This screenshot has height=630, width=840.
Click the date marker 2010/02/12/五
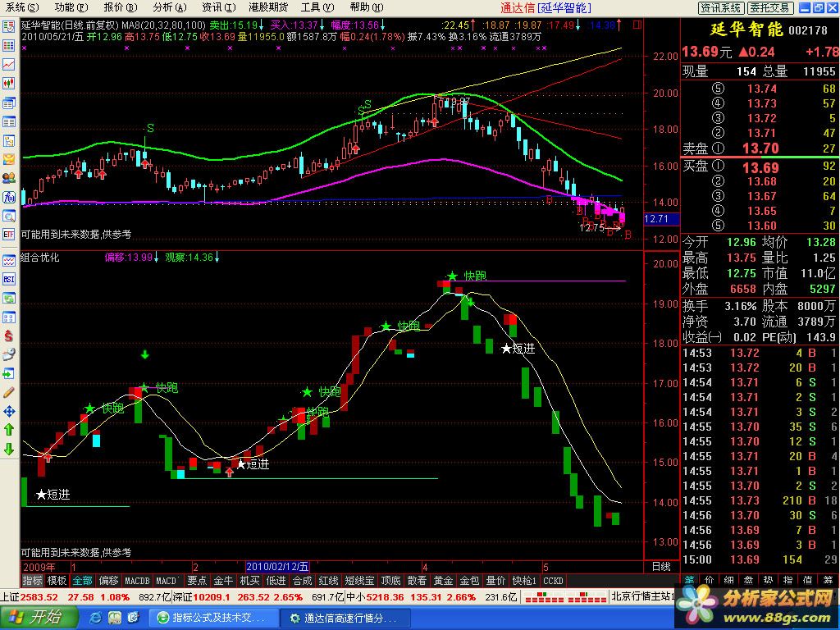click(277, 567)
